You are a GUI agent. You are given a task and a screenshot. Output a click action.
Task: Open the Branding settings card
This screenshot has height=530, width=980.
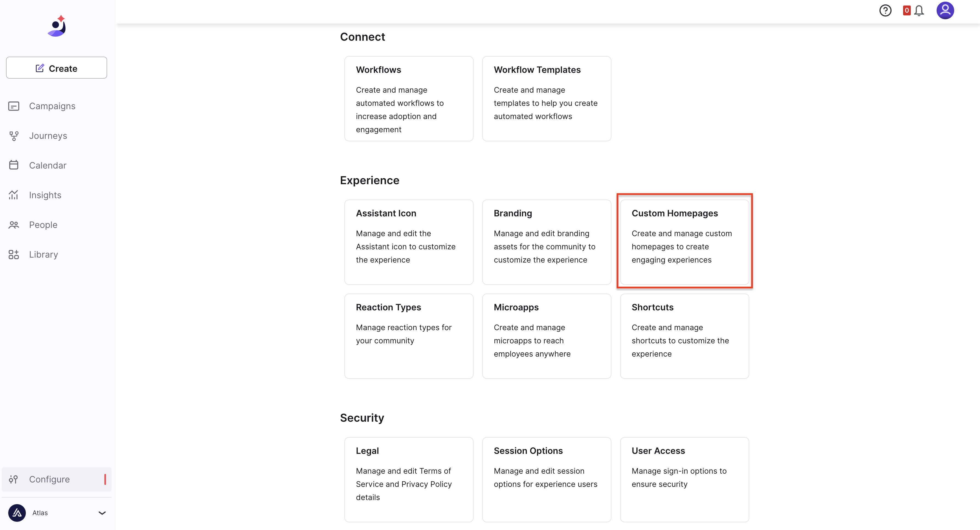point(546,242)
